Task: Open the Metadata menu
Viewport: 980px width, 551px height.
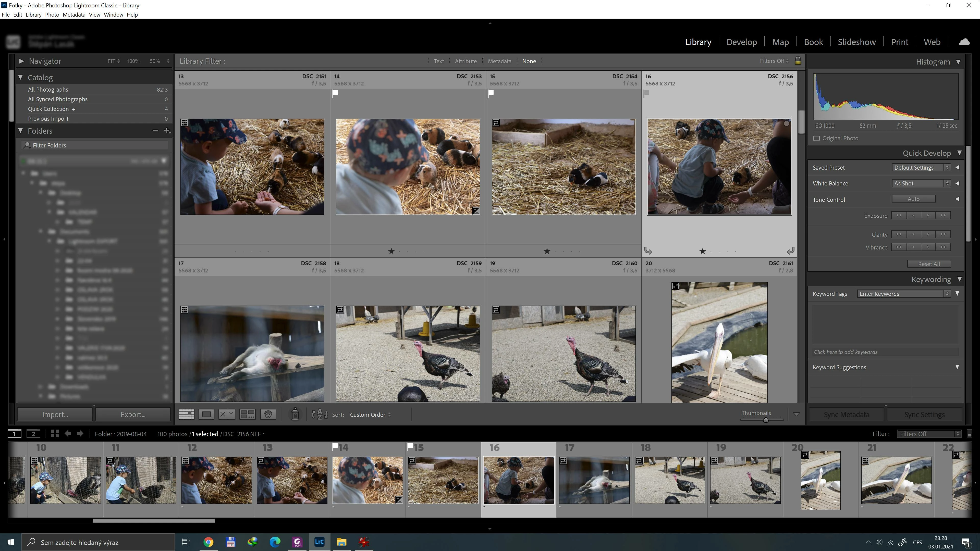Action: [x=74, y=15]
